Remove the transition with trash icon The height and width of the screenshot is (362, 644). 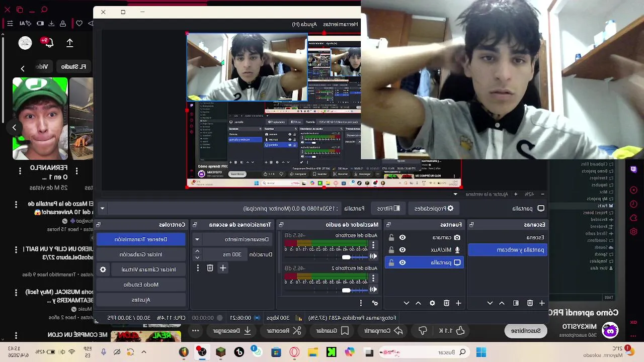coord(210,268)
